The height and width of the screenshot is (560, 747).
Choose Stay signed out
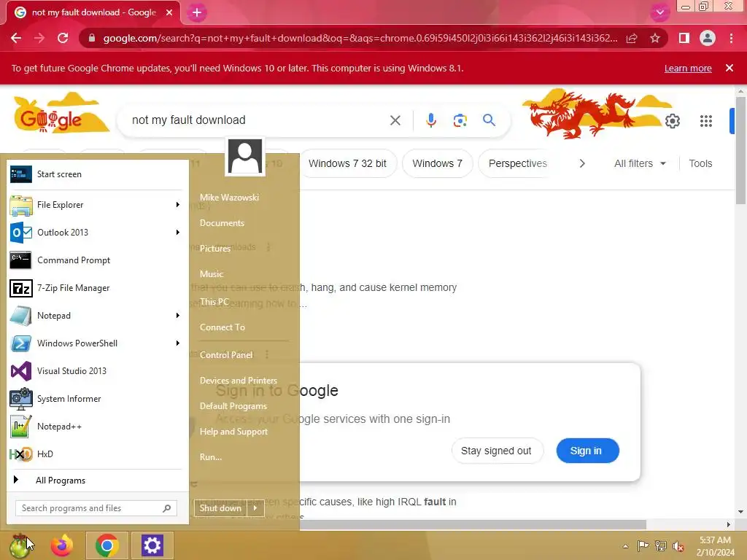coord(496,451)
